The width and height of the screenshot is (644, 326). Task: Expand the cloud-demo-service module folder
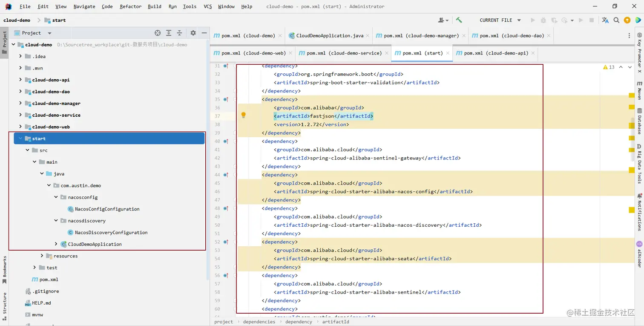[20, 115]
